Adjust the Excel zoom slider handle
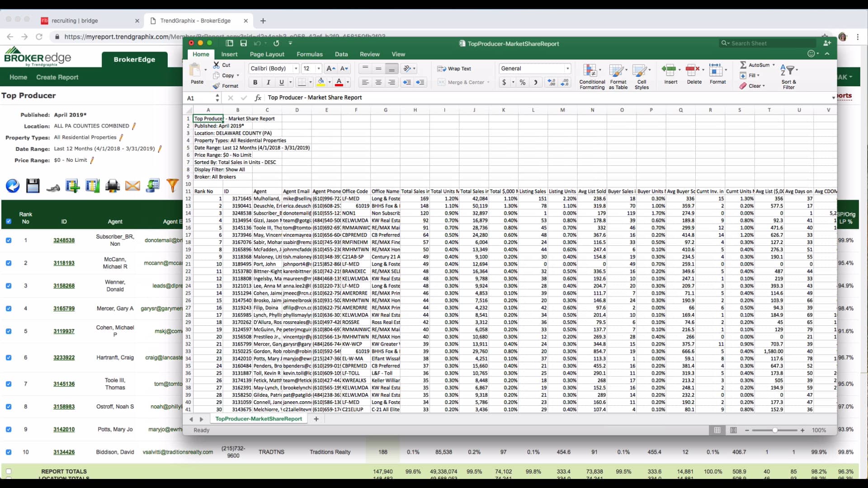This screenshot has height=488, width=868. (x=775, y=430)
